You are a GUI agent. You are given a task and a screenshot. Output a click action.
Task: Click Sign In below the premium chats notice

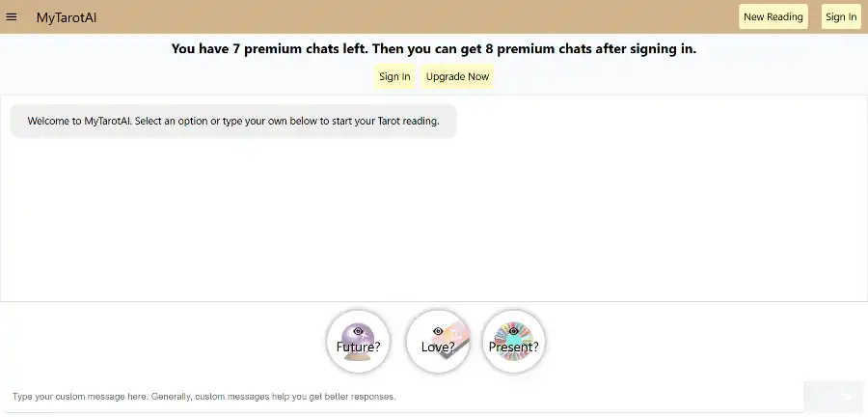pos(394,76)
